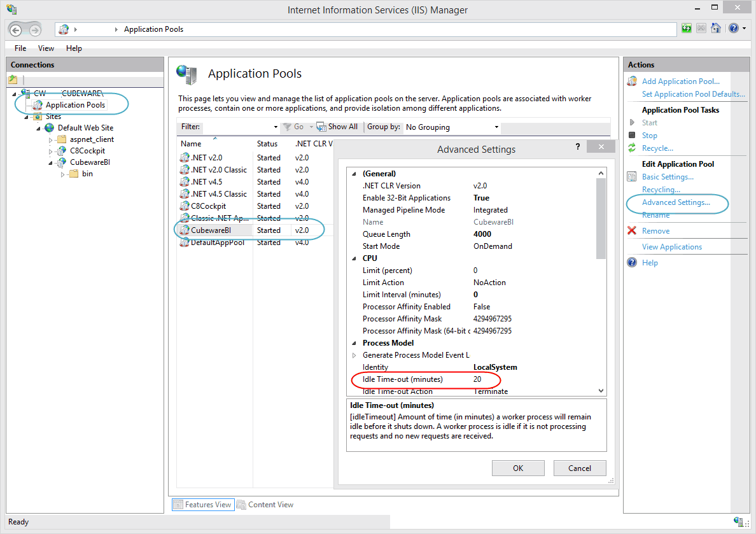The width and height of the screenshot is (756, 534).
Task: Click the red Remove X icon
Action: pyautogui.click(x=632, y=230)
